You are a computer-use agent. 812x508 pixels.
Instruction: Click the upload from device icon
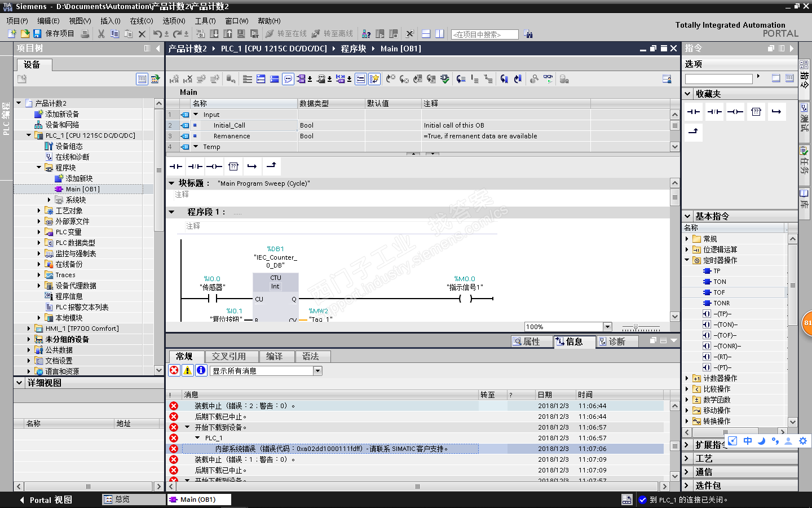point(228,34)
